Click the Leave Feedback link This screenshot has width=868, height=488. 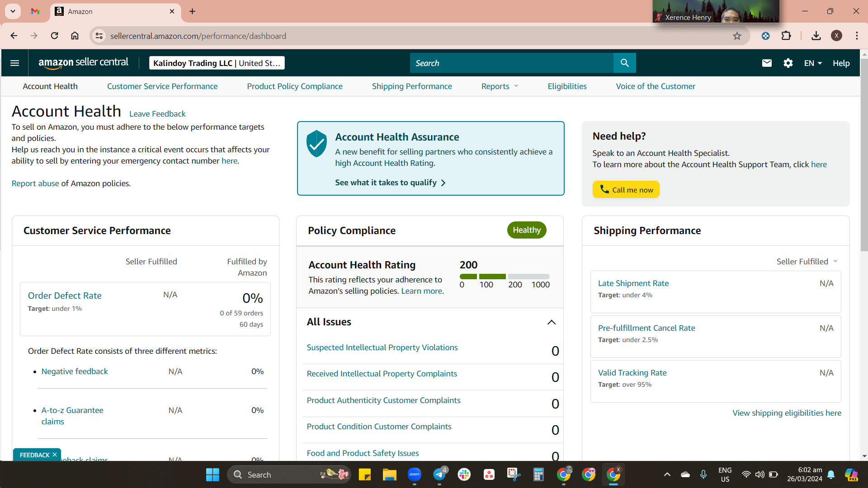157,114
